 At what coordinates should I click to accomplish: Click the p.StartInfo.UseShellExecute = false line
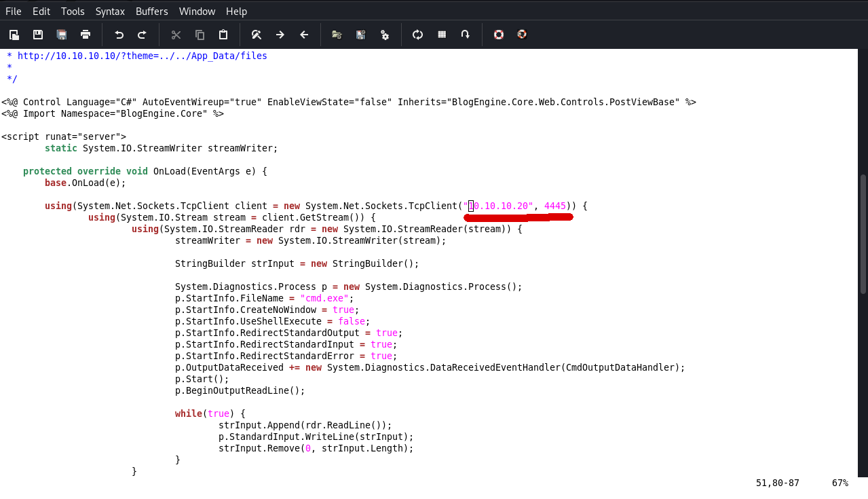[273, 321]
